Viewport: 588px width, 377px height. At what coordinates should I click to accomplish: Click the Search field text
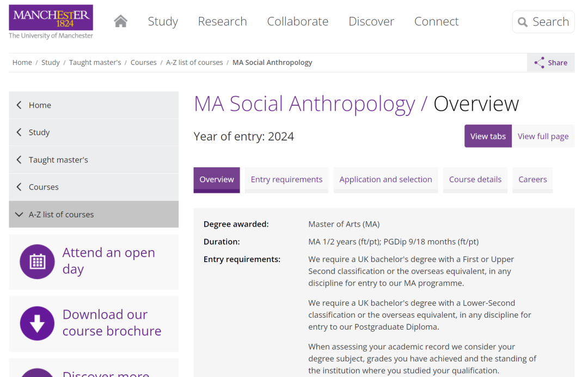pyautogui.click(x=550, y=22)
